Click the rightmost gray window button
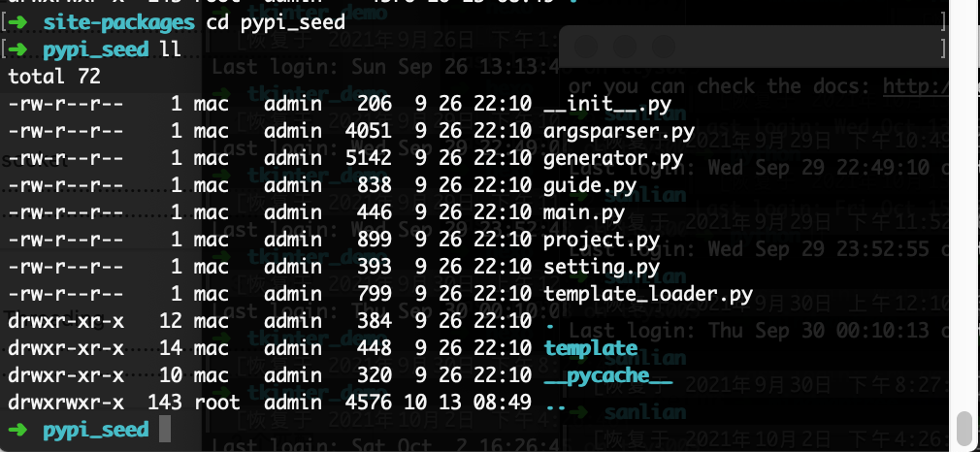980x452 pixels. [x=663, y=47]
